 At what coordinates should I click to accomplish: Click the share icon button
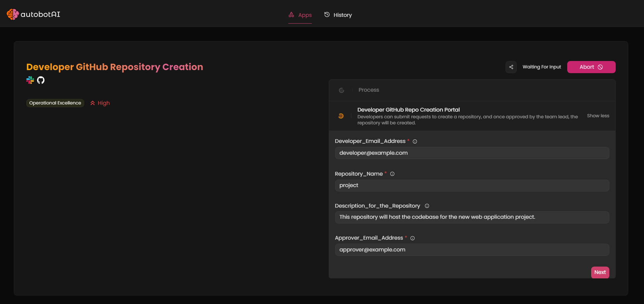click(511, 67)
